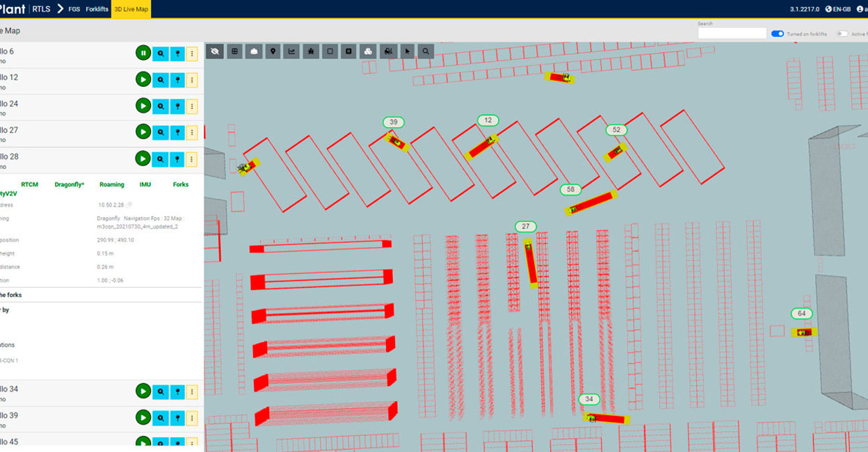Click the line chart icon in map toolbar
This screenshot has height=452, width=868.
[292, 51]
